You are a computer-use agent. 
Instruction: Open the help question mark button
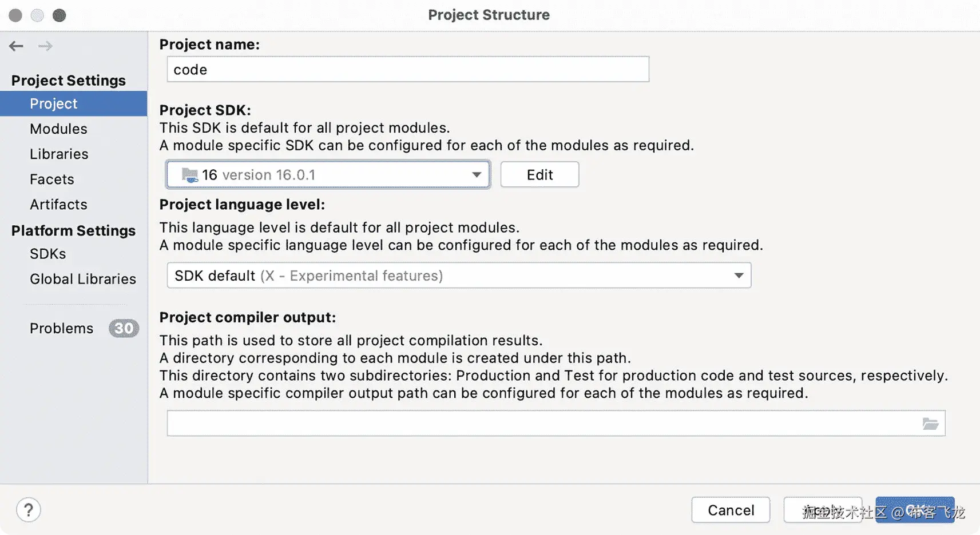[x=29, y=510]
